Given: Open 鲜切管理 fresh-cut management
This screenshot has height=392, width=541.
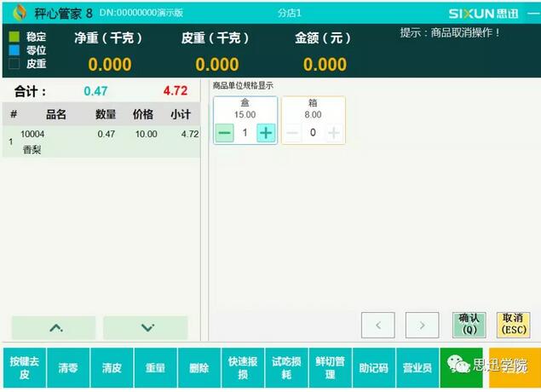Looking at the screenshot, I should [330, 368].
